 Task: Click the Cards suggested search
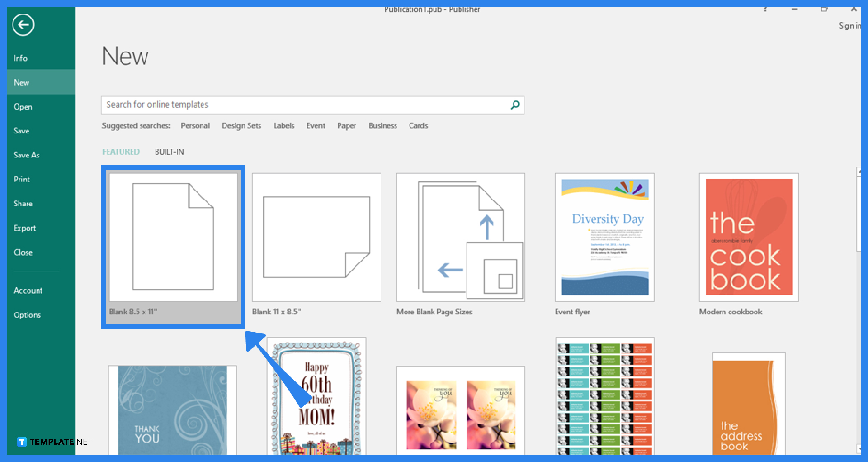tap(418, 125)
